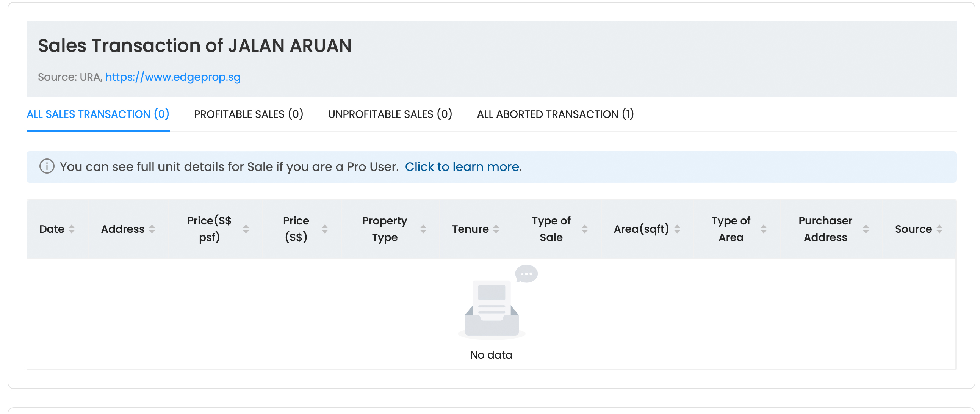Sort by Property Type arrow icon
The width and height of the screenshot is (980, 414).
pyautogui.click(x=423, y=229)
